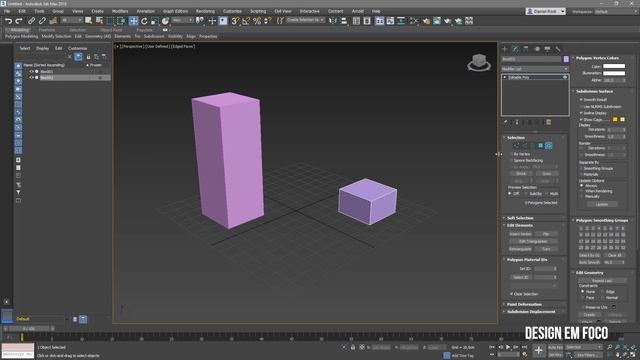The height and width of the screenshot is (360, 640).
Task: Click the Shrink selection button
Action: [521, 174]
